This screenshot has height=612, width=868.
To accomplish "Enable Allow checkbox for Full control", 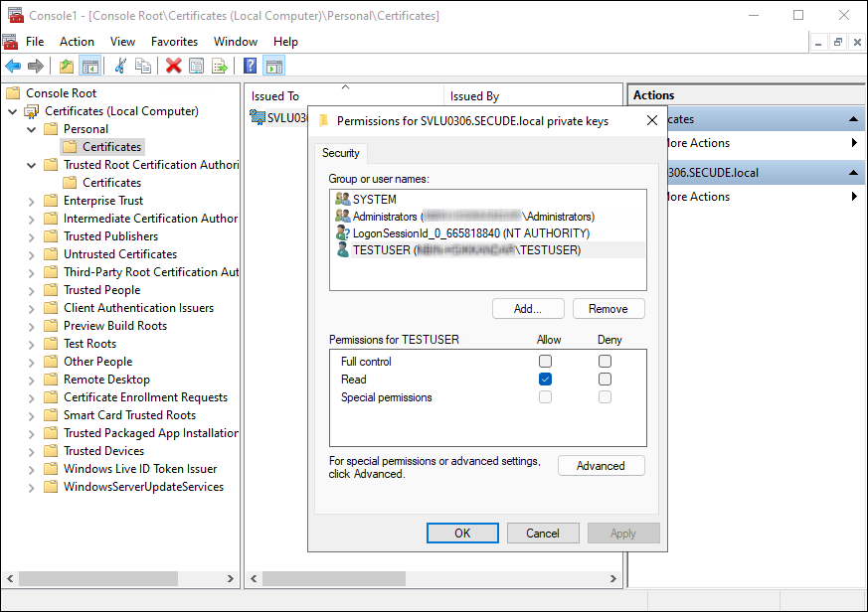I will point(545,362).
